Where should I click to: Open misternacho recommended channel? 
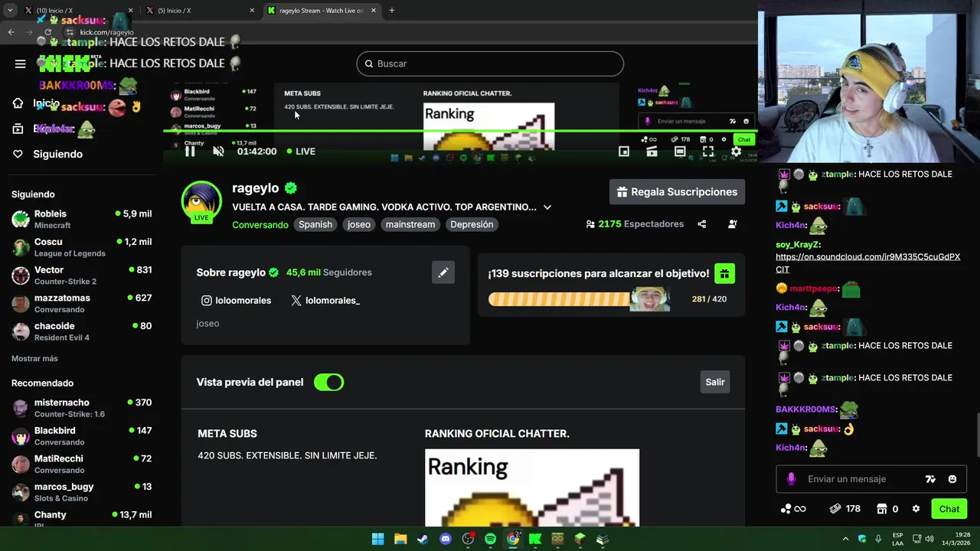click(82, 408)
